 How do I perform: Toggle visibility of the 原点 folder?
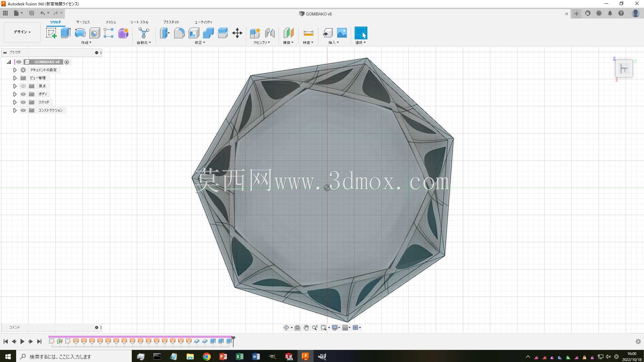tap(23, 86)
